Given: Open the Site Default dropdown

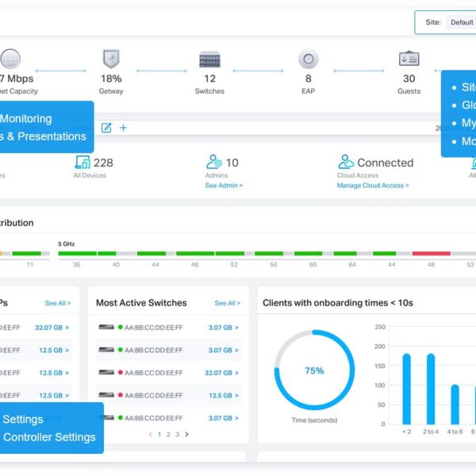Looking at the screenshot, I should 461,22.
